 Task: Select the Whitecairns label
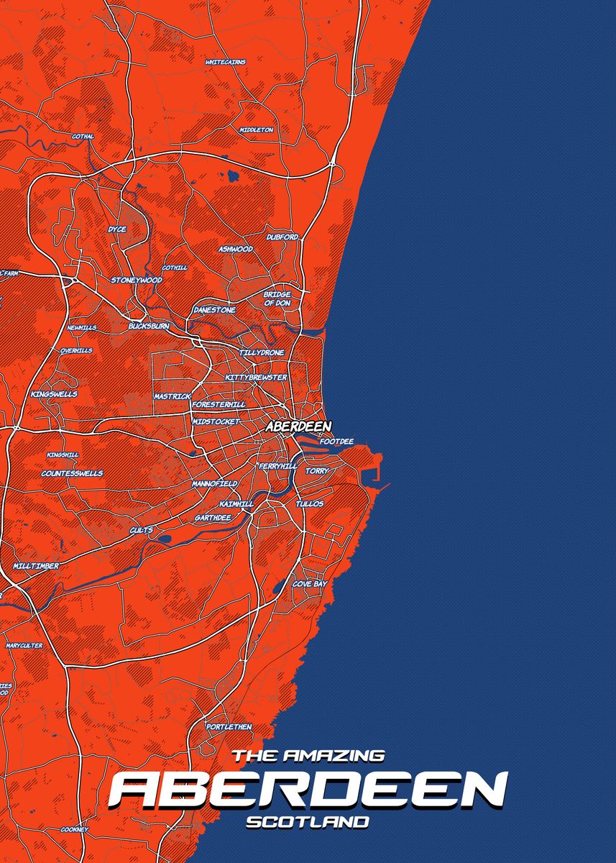point(225,63)
